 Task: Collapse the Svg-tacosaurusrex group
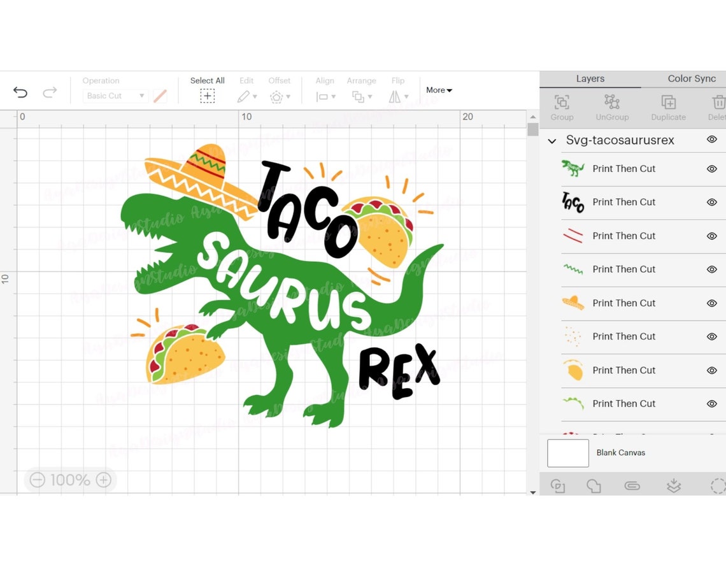coord(552,141)
